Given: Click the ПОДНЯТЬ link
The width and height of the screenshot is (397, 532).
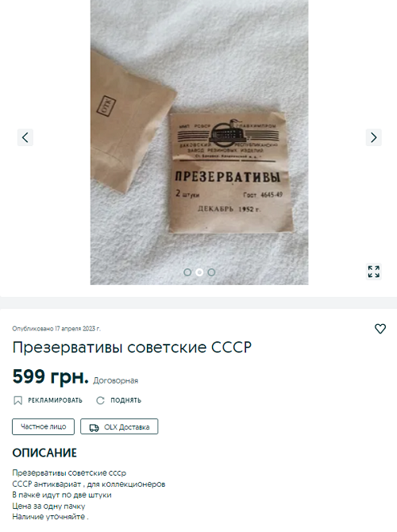Looking at the screenshot, I should click(126, 400).
